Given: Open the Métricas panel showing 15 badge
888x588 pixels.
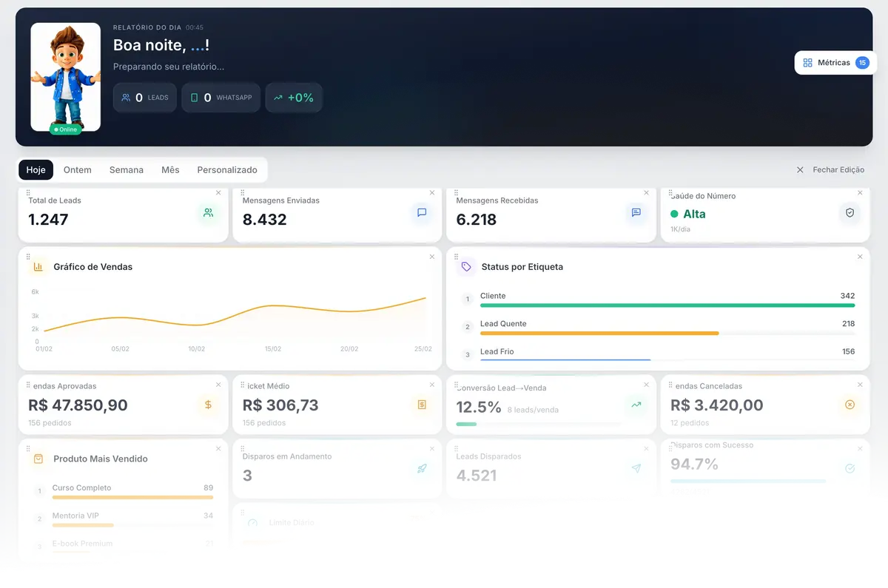Looking at the screenshot, I should coord(835,62).
